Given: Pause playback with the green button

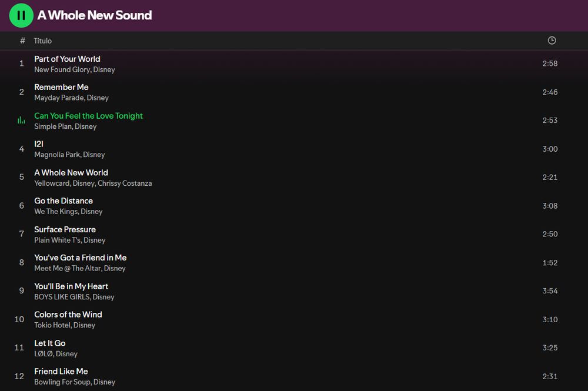Looking at the screenshot, I should [21, 15].
